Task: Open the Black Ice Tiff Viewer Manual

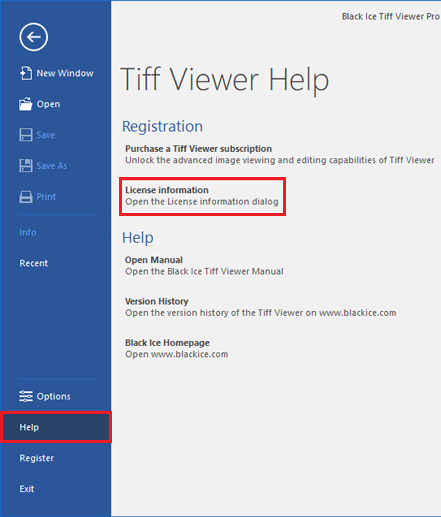Action: [204, 266]
